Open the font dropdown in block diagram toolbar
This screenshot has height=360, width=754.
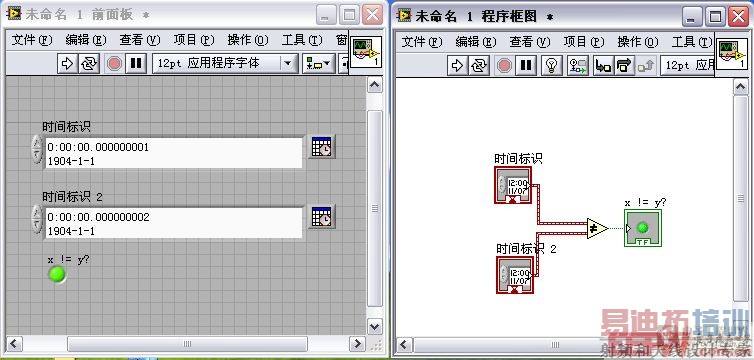(688, 65)
